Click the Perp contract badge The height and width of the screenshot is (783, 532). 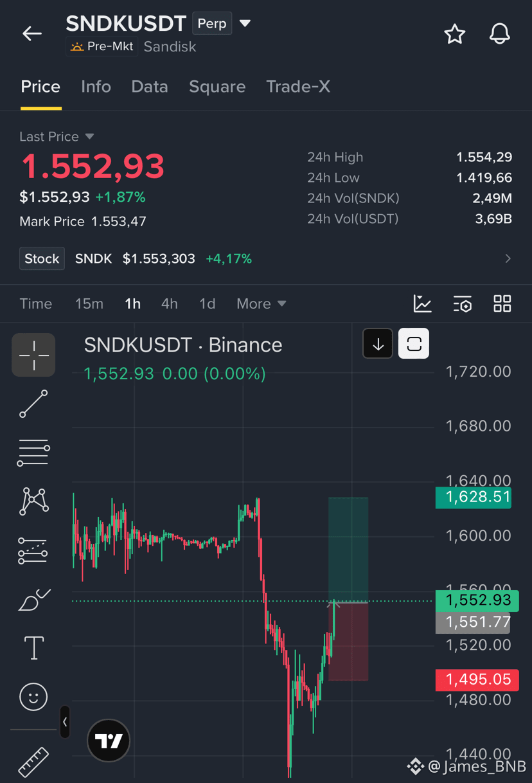point(212,24)
